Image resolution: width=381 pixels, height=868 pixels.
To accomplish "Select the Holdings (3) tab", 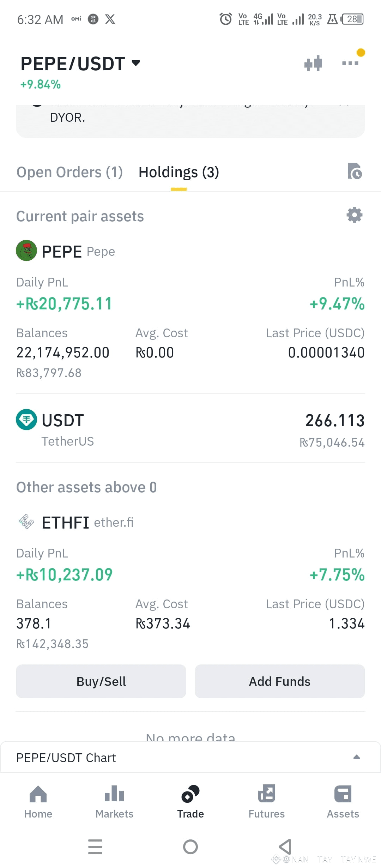I will click(x=179, y=172).
